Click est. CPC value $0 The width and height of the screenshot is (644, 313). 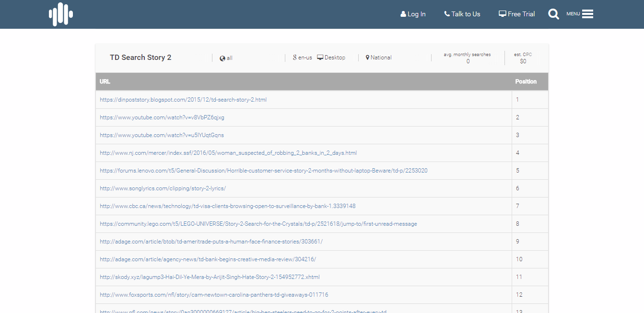523,61
